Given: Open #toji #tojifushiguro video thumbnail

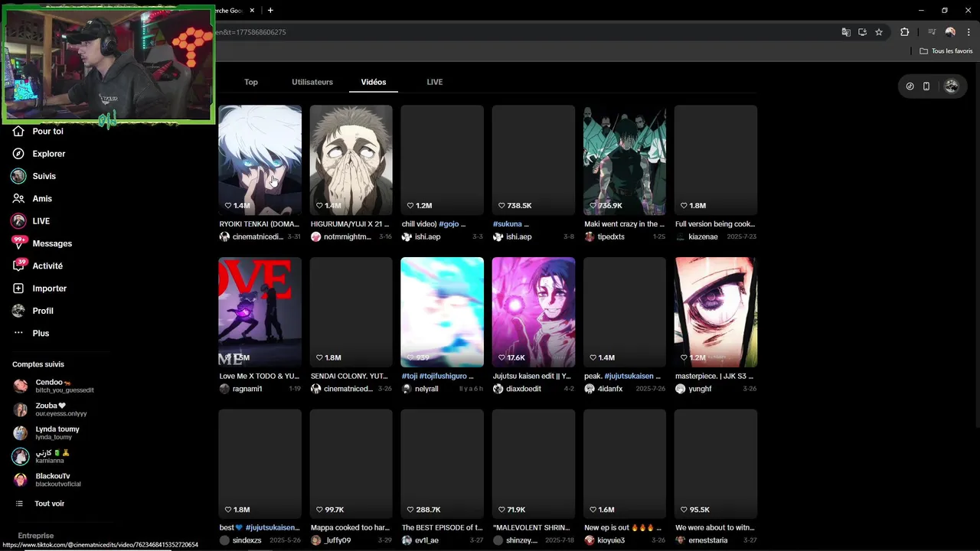Looking at the screenshot, I should (x=443, y=312).
